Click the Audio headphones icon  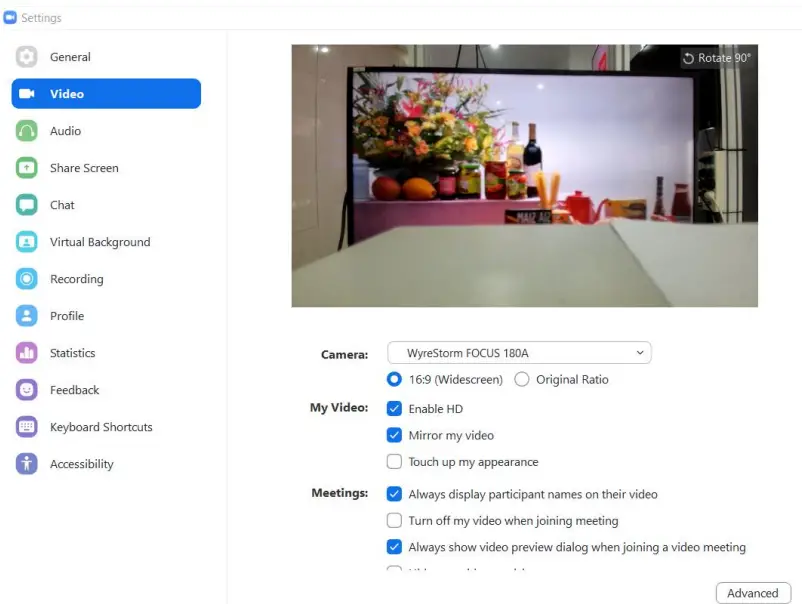point(27,131)
